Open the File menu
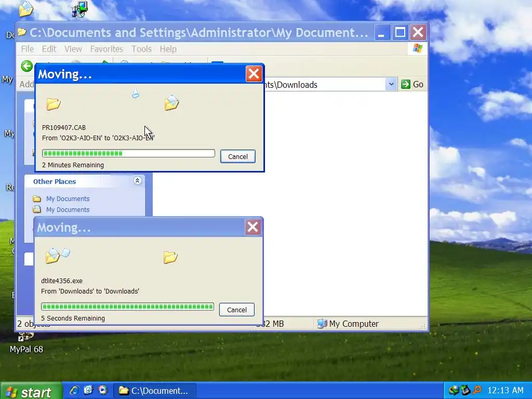This screenshot has width=532, height=399. (x=27, y=49)
